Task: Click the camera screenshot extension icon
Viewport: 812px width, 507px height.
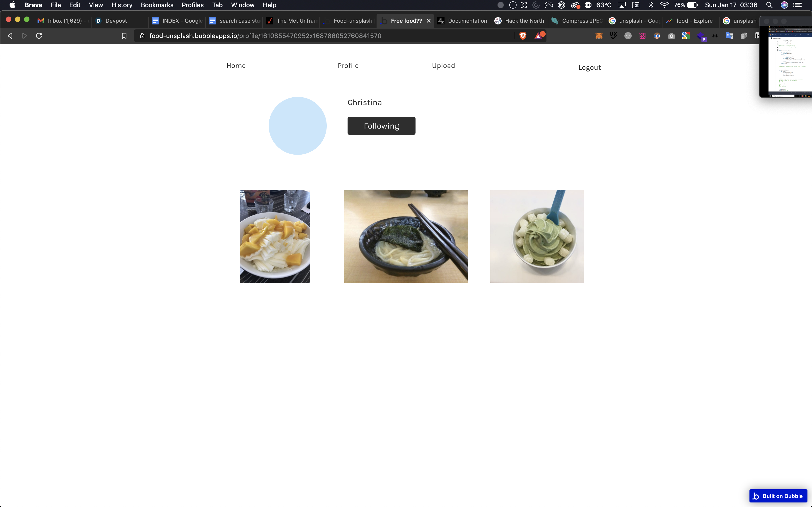Action: point(671,36)
